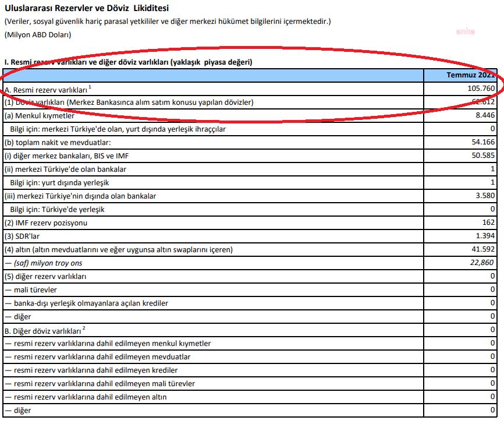Select the A. Resmi rezerv varlıkları row label

click(x=47, y=90)
